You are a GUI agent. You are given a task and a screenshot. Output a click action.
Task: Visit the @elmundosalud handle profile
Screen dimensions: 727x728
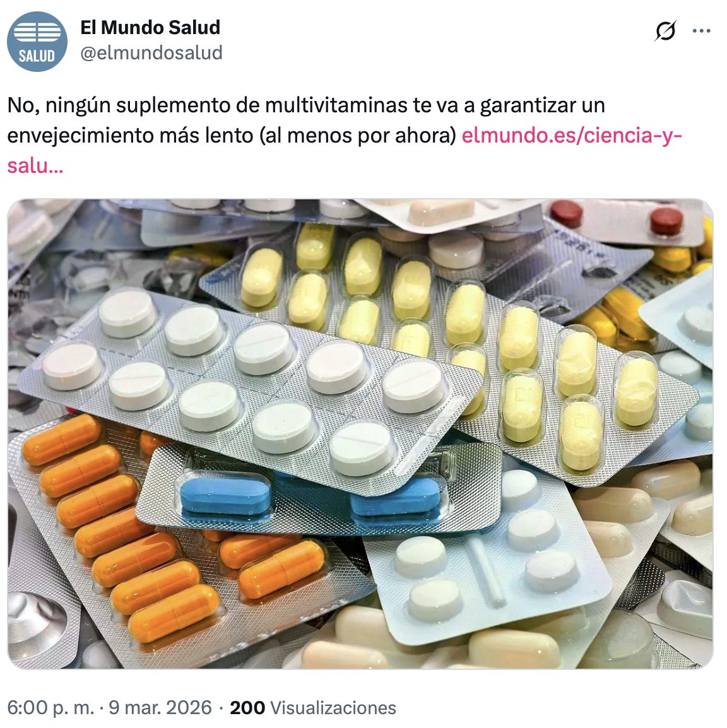(151, 52)
